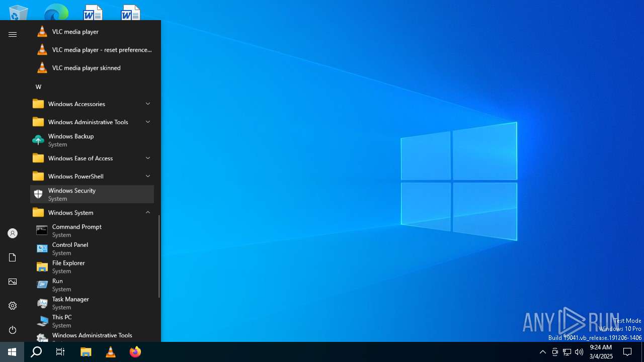The image size is (644, 362).
Task: Open the Action Center notifications
Action: 627,352
